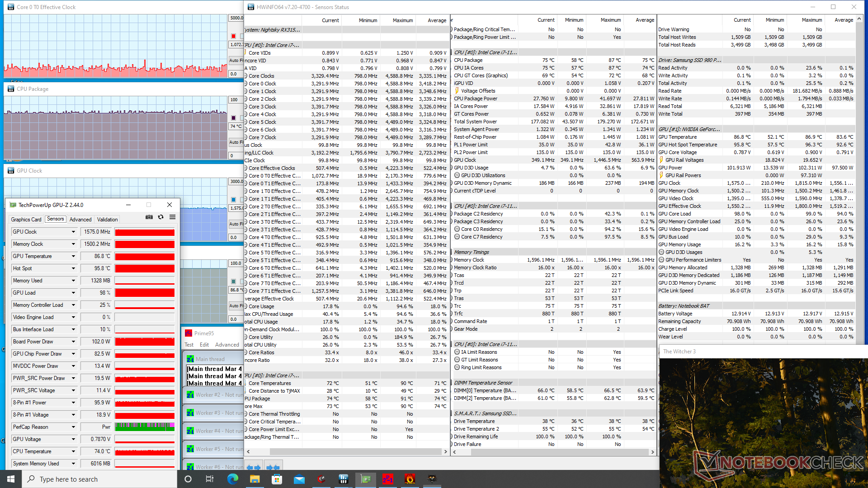Switch to FurMark in the taskbar
Image resolution: width=868 pixels, height=488 pixels.
410,479
